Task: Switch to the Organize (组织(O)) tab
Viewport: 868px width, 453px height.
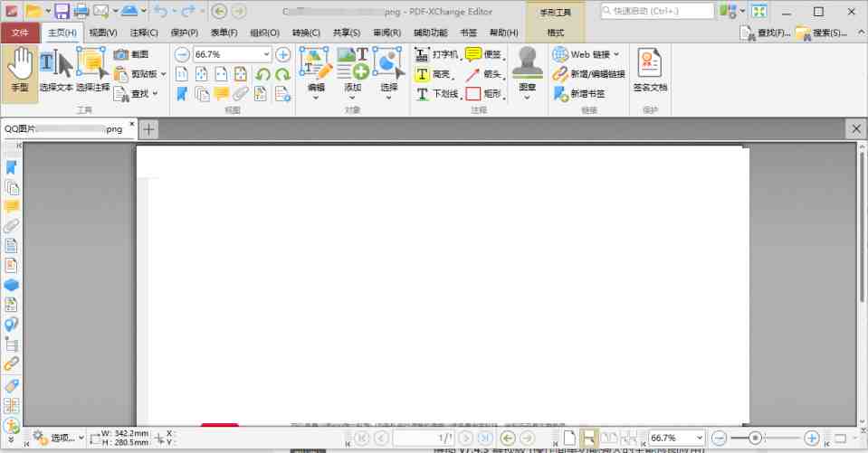Action: click(264, 33)
